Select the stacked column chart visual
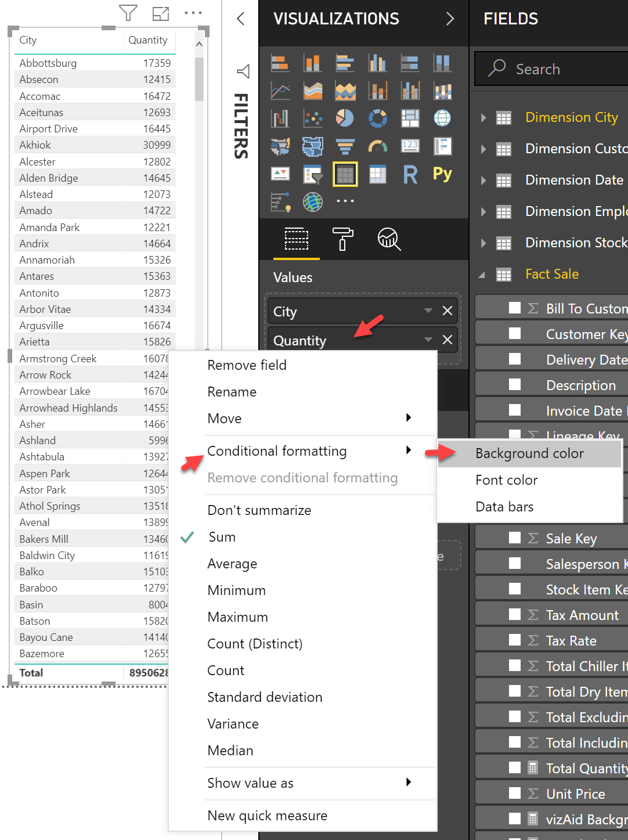The width and height of the screenshot is (628, 840). pos(313,63)
